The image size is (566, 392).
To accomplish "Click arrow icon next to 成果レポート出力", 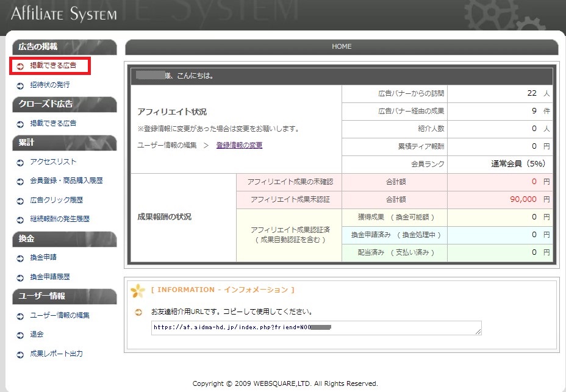I will point(20,354).
